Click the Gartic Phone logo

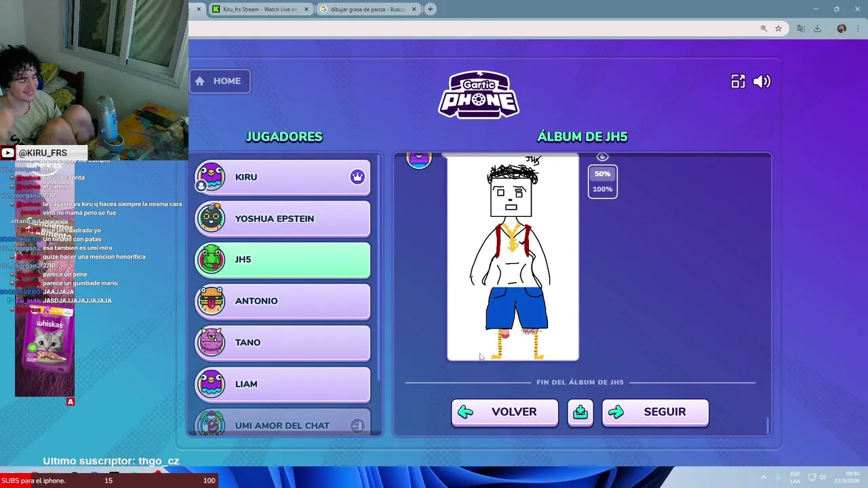[x=479, y=95]
